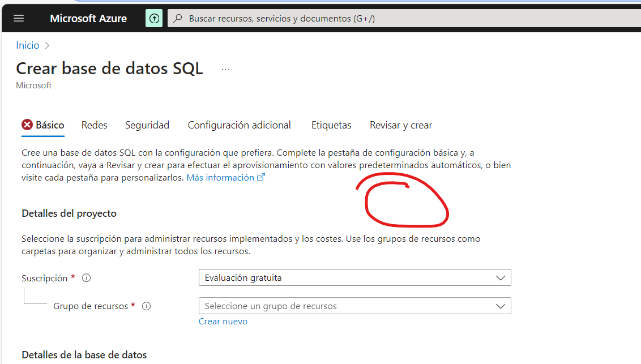The image size is (641, 364).
Task: Focus the Buscar recursos search box
Action: 405,18
